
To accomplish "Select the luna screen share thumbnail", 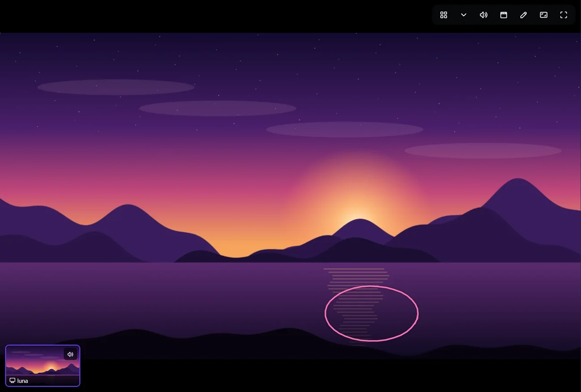I will coord(42,366).
